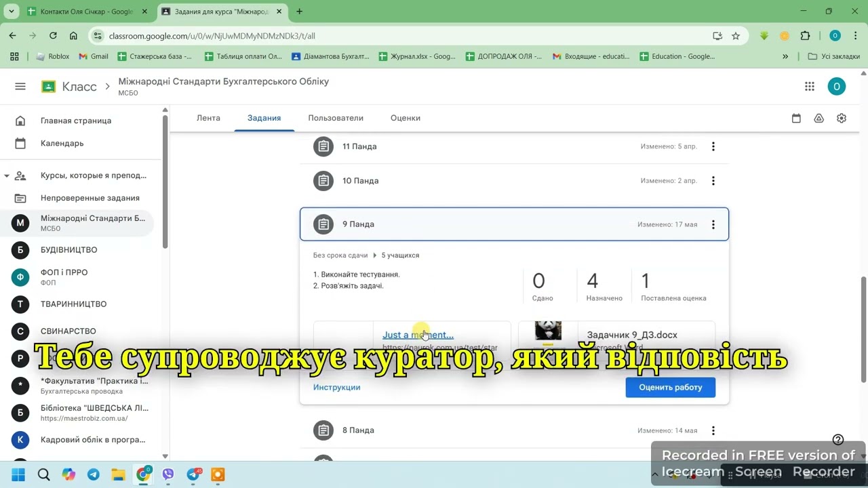868x488 pixels.
Task: Open more options for 9 Панда
Action: click(713, 224)
